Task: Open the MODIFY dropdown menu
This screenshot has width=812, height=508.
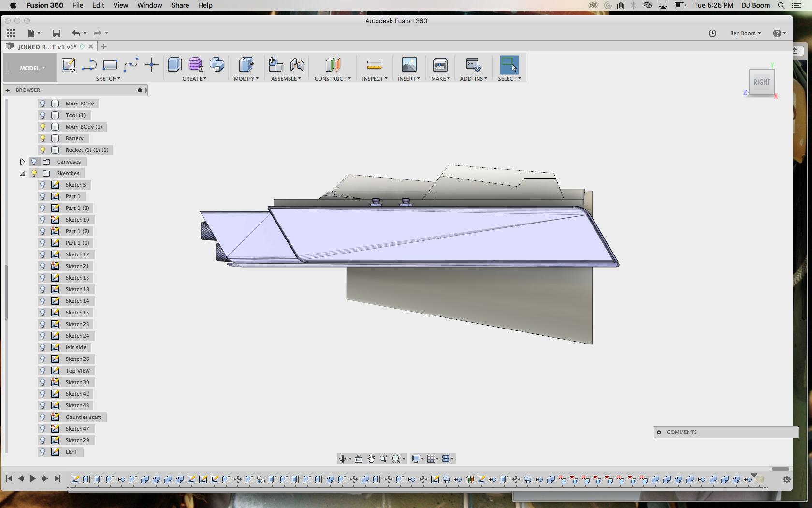Action: click(246, 79)
